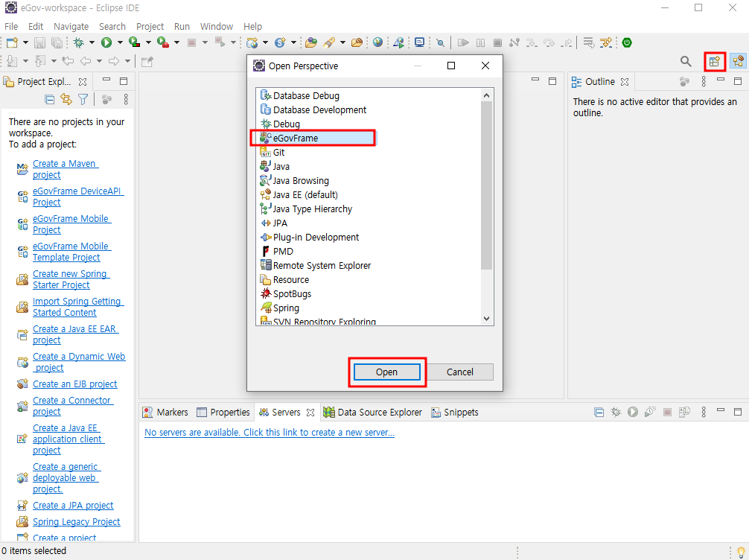Click the Suspend debug icon
The image size is (749, 560).
pyautogui.click(x=480, y=42)
